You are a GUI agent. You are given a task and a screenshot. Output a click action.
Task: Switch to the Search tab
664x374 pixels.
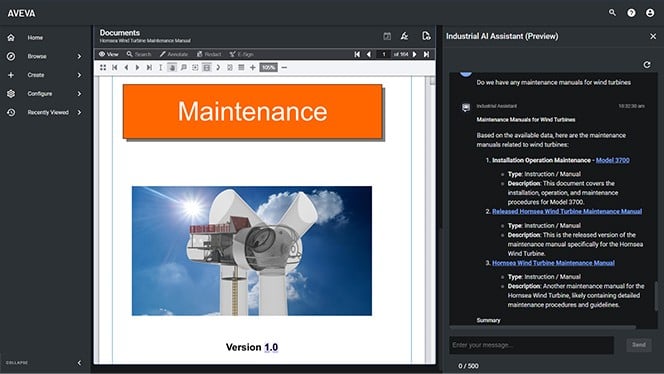[x=139, y=54]
